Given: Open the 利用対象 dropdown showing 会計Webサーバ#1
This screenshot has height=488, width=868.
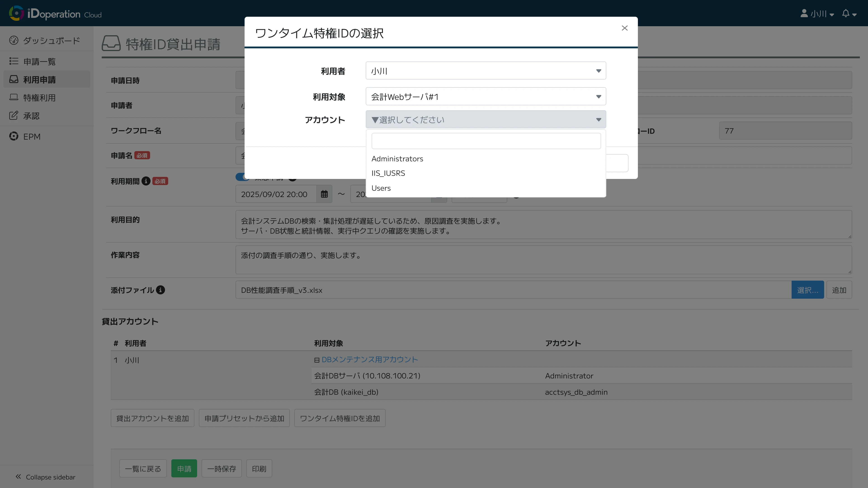Looking at the screenshot, I should pyautogui.click(x=485, y=96).
